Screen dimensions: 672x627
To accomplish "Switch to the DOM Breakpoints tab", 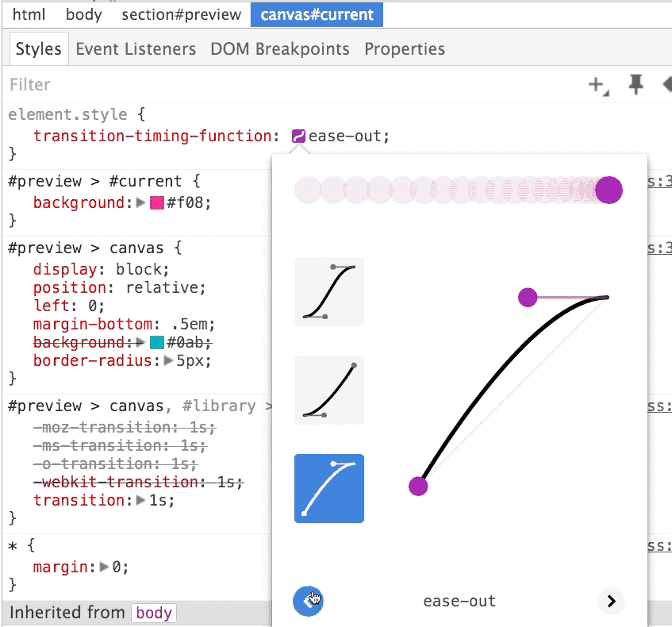I will point(280,49).
